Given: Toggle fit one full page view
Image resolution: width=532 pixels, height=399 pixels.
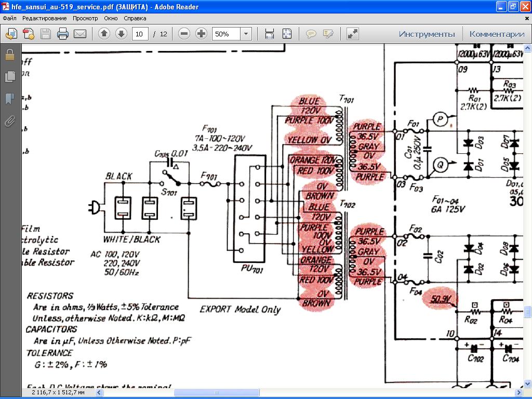Looking at the screenshot, I should (287, 34).
